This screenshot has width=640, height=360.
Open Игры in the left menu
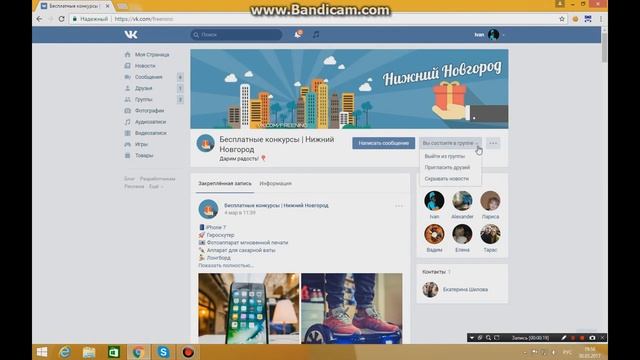click(x=141, y=144)
